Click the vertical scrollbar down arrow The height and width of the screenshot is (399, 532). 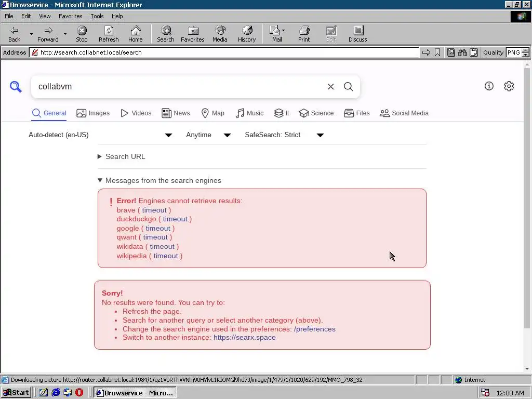click(x=527, y=369)
